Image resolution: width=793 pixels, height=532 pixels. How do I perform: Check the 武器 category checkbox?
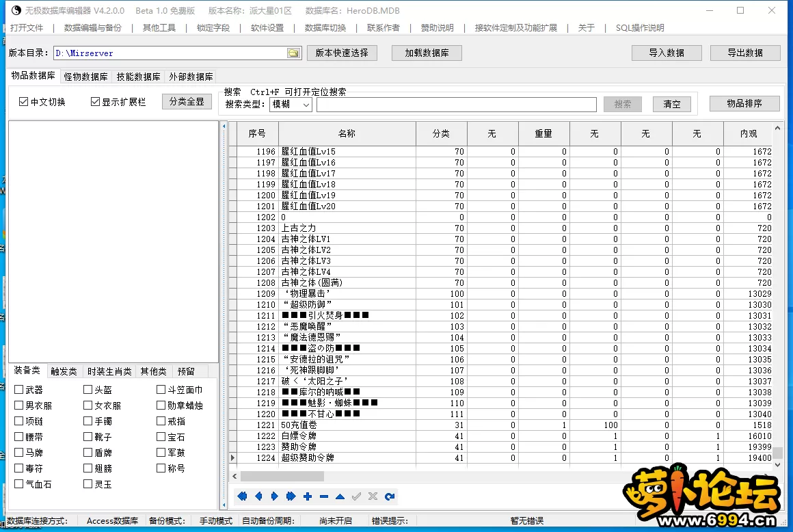(x=18, y=389)
